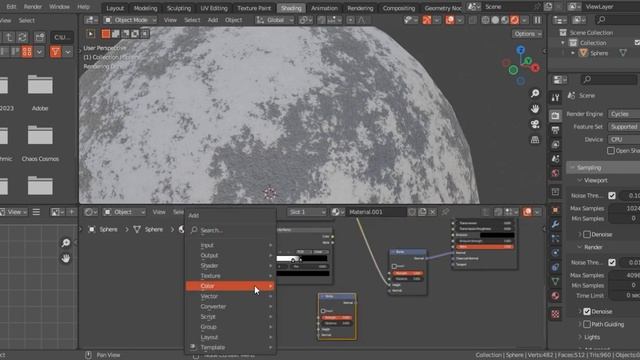640x360 pixels.
Task: Toggle Invert checkbox on upper Bump node
Action: 394,266
